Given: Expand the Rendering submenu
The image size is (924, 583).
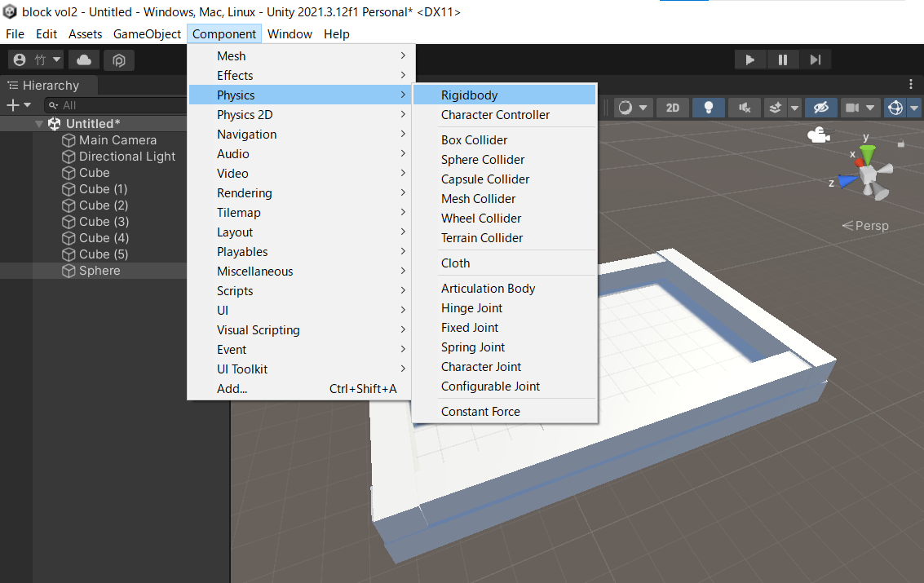Looking at the screenshot, I should click(x=301, y=193).
